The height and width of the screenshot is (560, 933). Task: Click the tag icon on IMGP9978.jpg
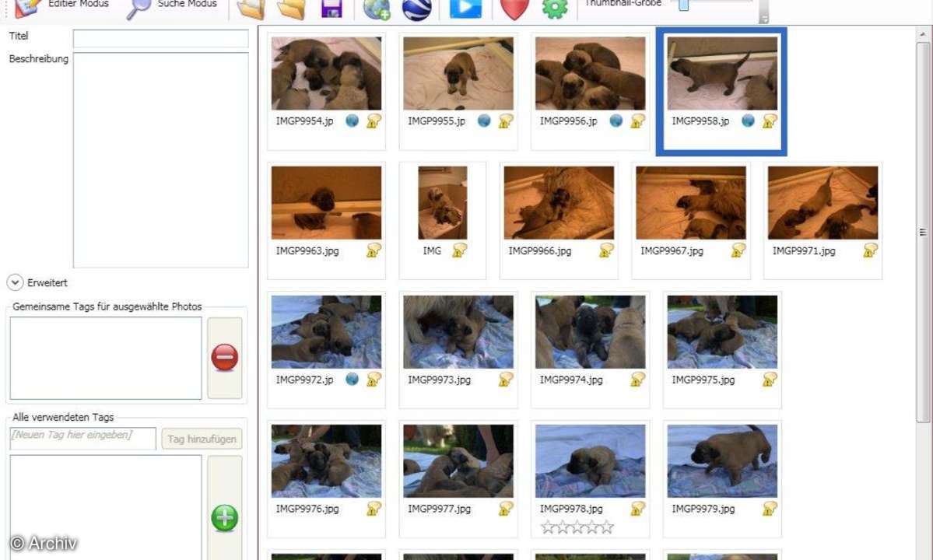638,509
